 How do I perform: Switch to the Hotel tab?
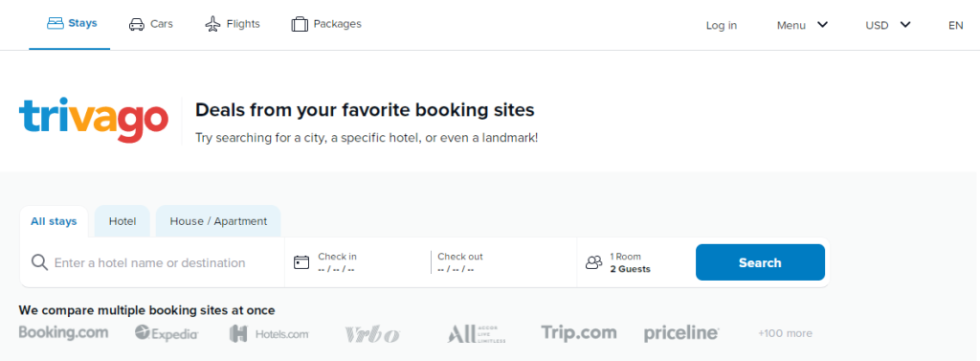pos(122,221)
